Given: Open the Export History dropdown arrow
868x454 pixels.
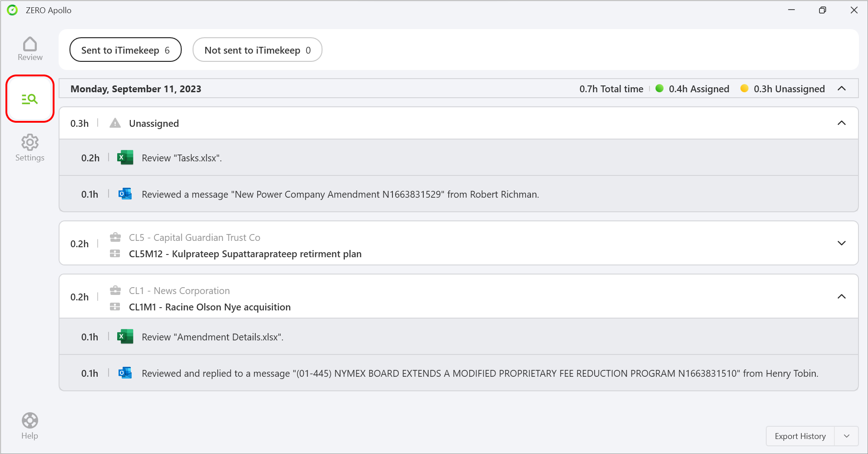Looking at the screenshot, I should tap(847, 436).
